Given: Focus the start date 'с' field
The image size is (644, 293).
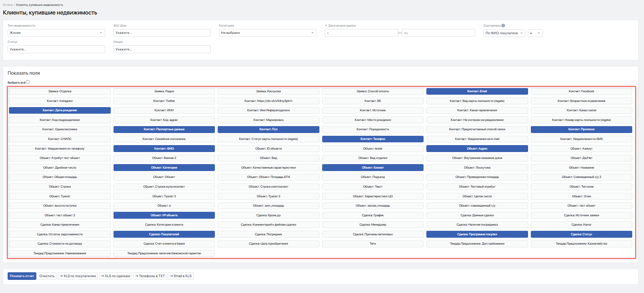Looking at the screenshot, I should click(361, 33).
